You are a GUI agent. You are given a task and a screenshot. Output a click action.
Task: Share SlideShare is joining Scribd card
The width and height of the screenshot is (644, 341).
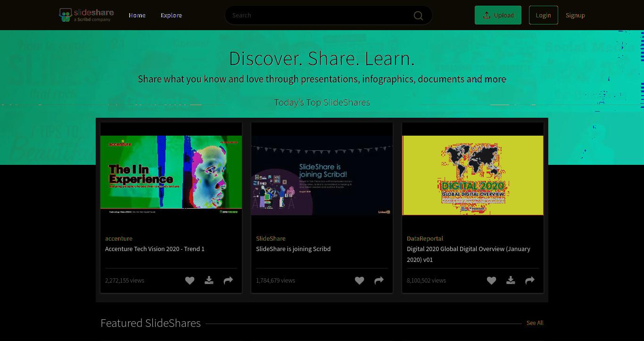click(x=379, y=280)
